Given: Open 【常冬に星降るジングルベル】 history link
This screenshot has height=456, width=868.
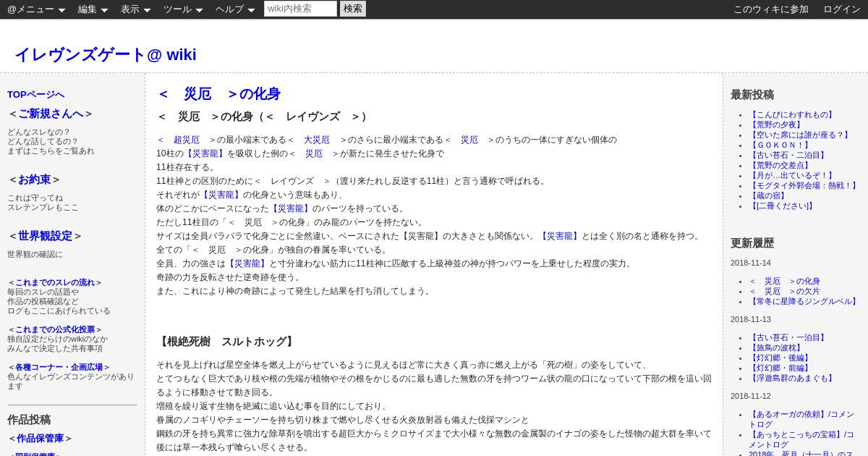Looking at the screenshot, I should (803, 302).
